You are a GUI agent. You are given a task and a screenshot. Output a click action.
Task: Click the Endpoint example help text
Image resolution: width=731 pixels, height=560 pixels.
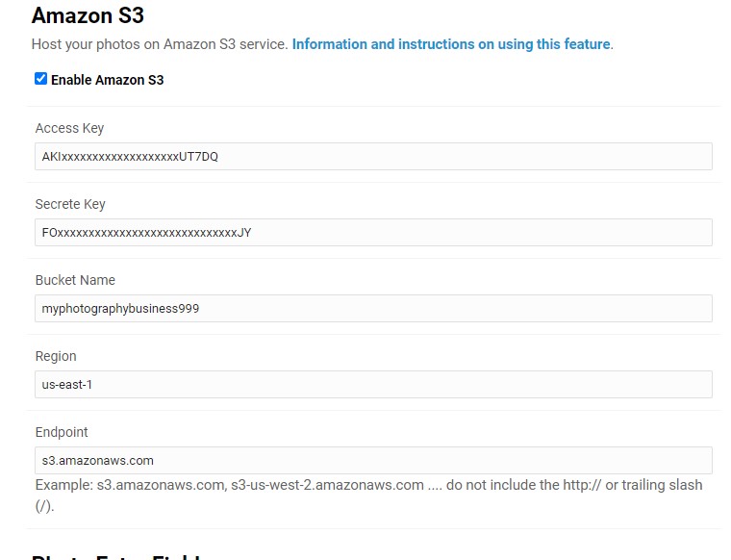[368, 495]
